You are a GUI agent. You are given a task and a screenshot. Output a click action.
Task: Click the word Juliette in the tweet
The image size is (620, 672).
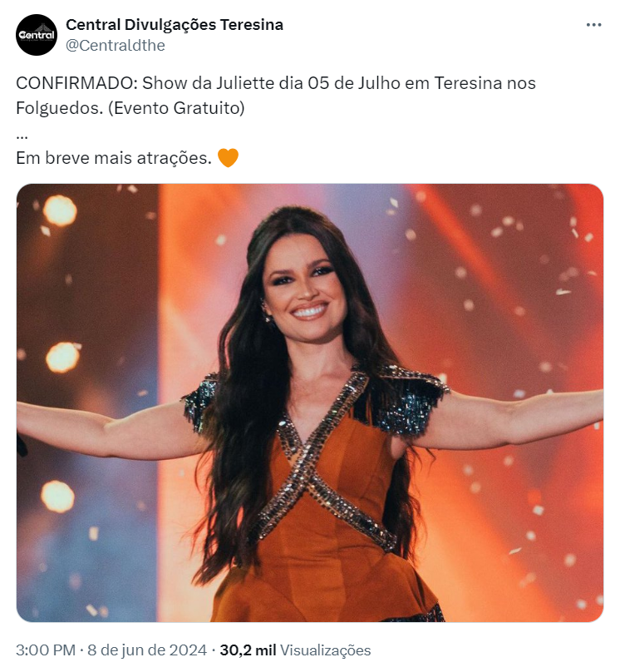pos(245,83)
